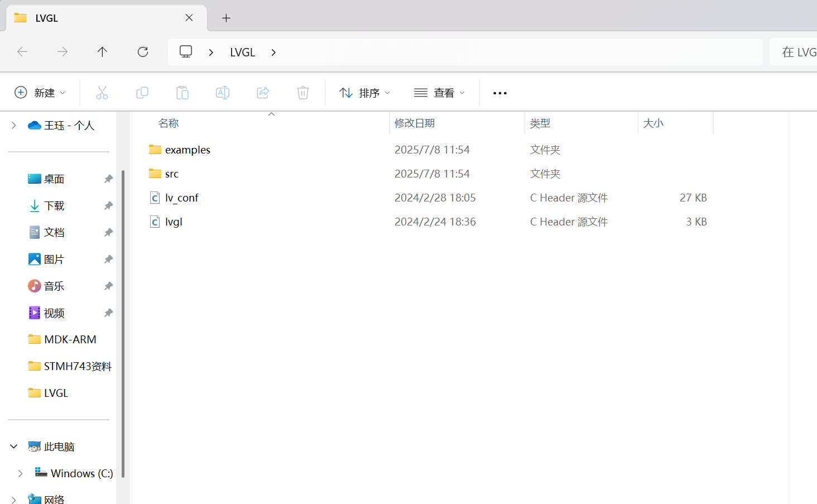Click the computer icon in the address bar

pyautogui.click(x=185, y=51)
